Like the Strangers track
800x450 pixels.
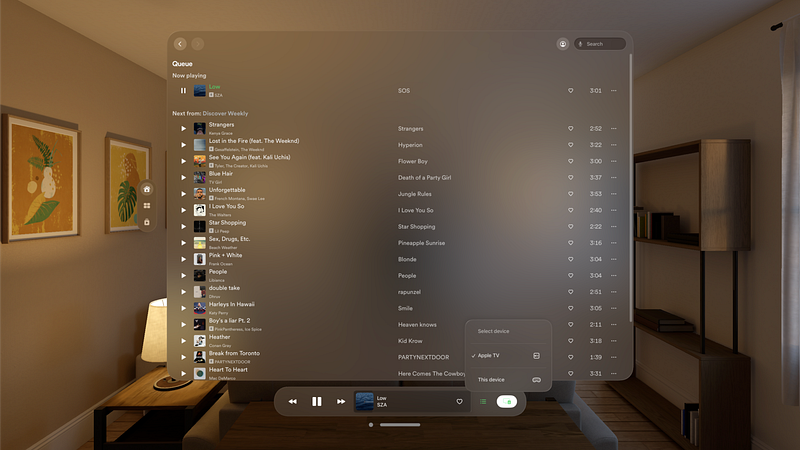tap(570, 129)
